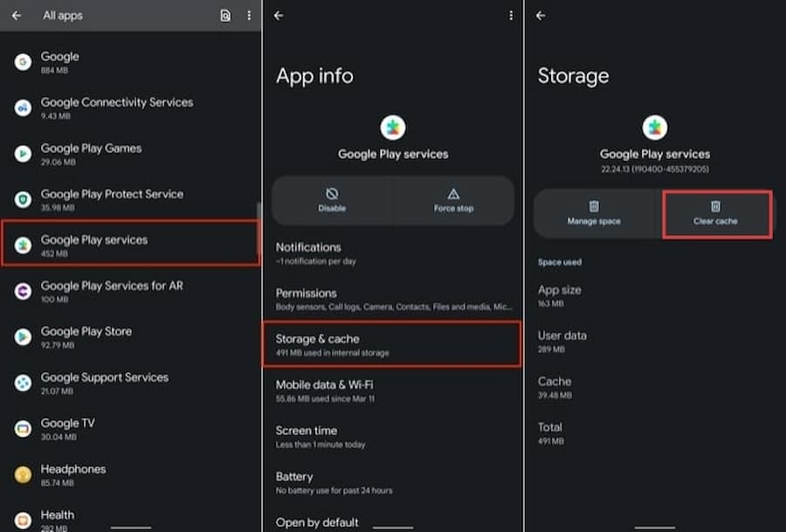Image resolution: width=786 pixels, height=532 pixels.
Task: Tap the Google Play Protect Service shield icon
Action: tap(23, 199)
